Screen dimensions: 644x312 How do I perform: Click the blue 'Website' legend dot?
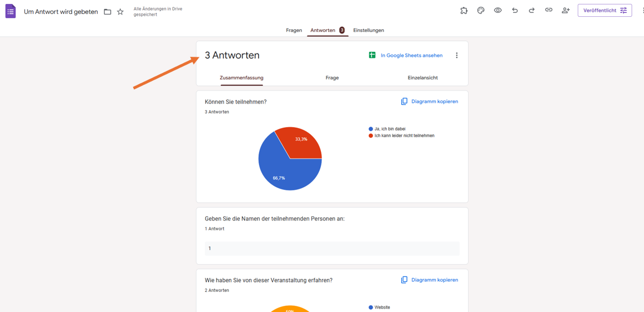[371, 307]
